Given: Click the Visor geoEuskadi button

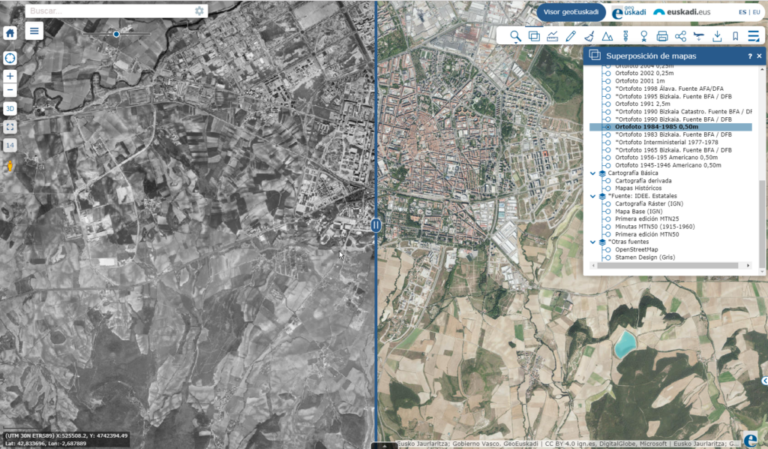Looking at the screenshot, I should pyautogui.click(x=571, y=12).
